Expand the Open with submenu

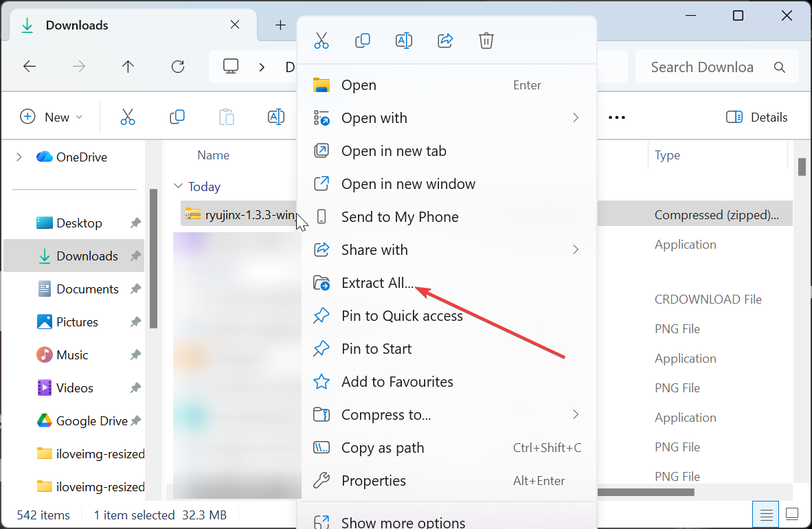pyautogui.click(x=576, y=117)
